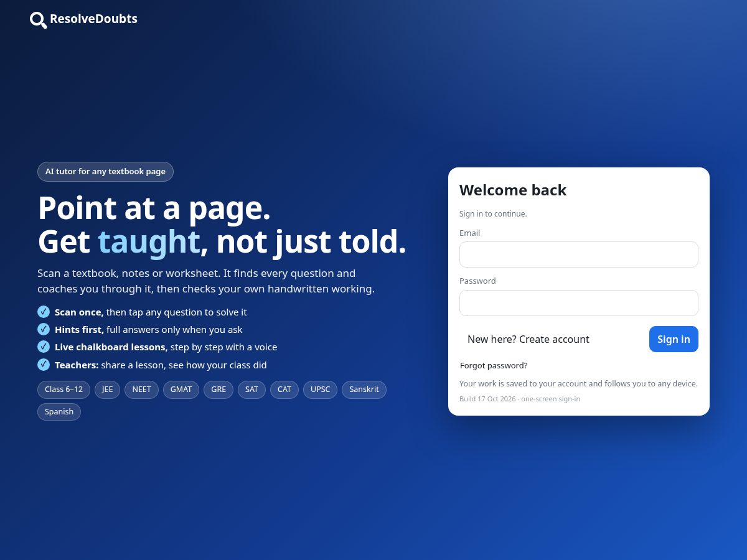Click the Hints first, full answers text

click(149, 330)
